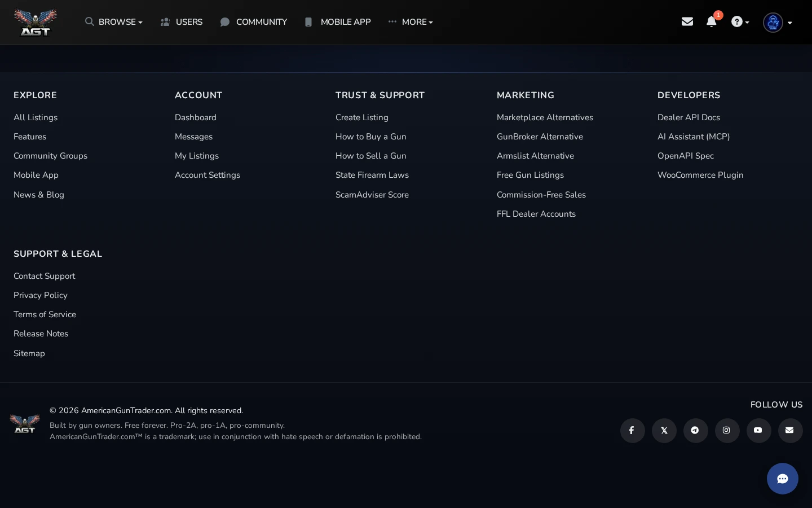This screenshot has width=812, height=508.
Task: Open Marketplace Alternatives link
Action: [x=545, y=117]
